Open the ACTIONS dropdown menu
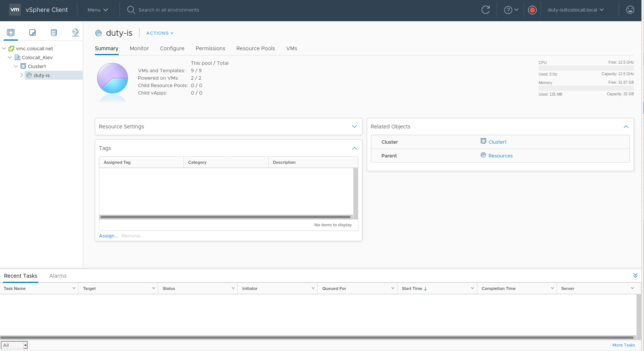This screenshot has width=644, height=351. pos(160,33)
